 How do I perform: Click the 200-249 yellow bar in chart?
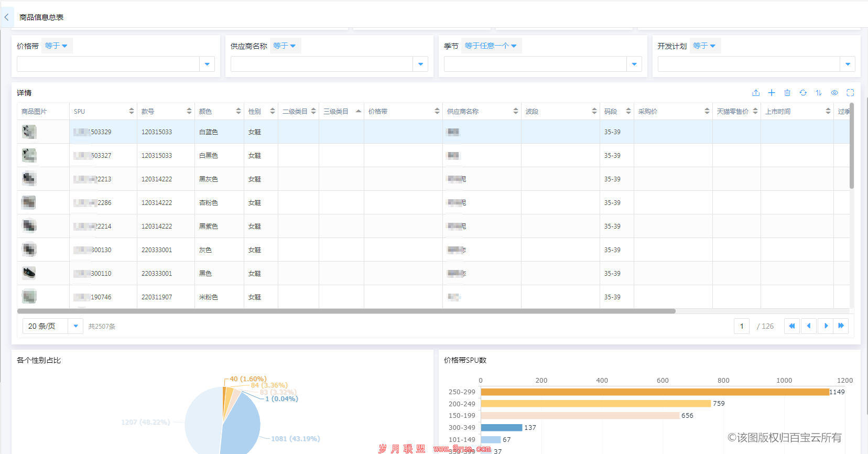(x=596, y=404)
